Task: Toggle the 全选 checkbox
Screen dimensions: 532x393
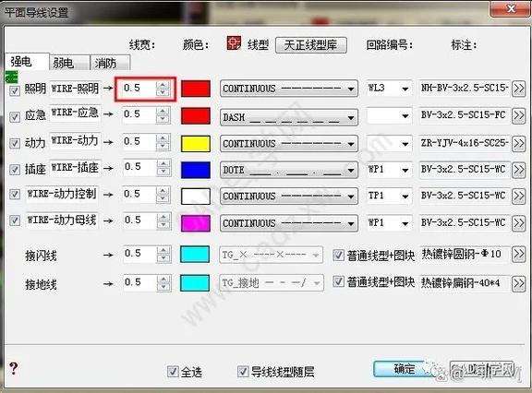Action: pyautogui.click(x=173, y=371)
